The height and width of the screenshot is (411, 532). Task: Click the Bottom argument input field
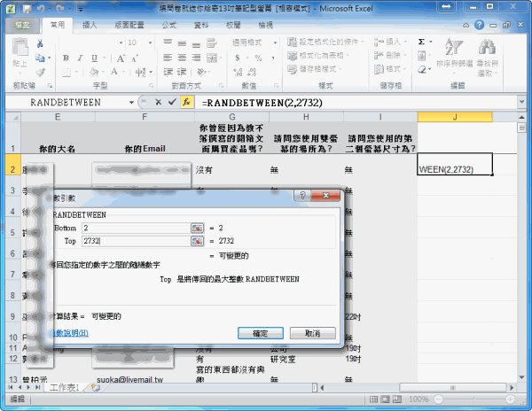tap(137, 228)
